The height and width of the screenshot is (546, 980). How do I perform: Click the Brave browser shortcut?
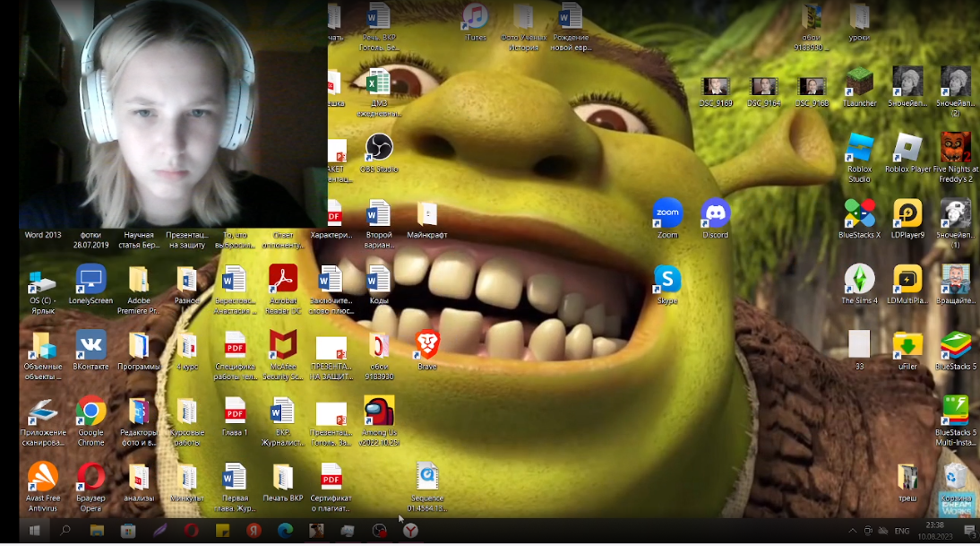click(x=427, y=344)
